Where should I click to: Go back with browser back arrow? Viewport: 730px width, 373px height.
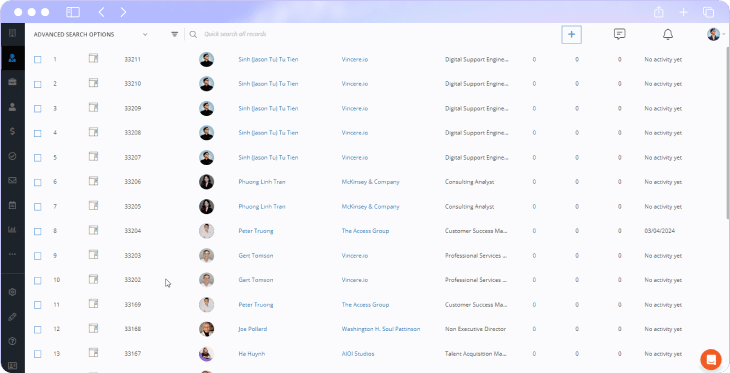click(101, 12)
